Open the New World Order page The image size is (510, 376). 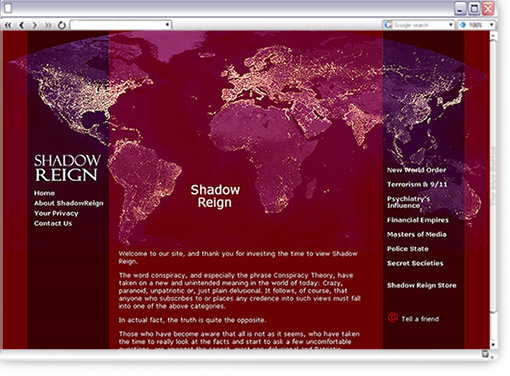coord(416,170)
